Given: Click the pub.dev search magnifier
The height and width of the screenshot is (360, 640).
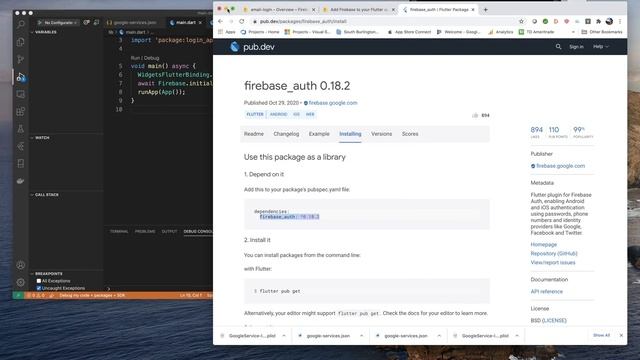Looking at the screenshot, I should click(x=558, y=47).
